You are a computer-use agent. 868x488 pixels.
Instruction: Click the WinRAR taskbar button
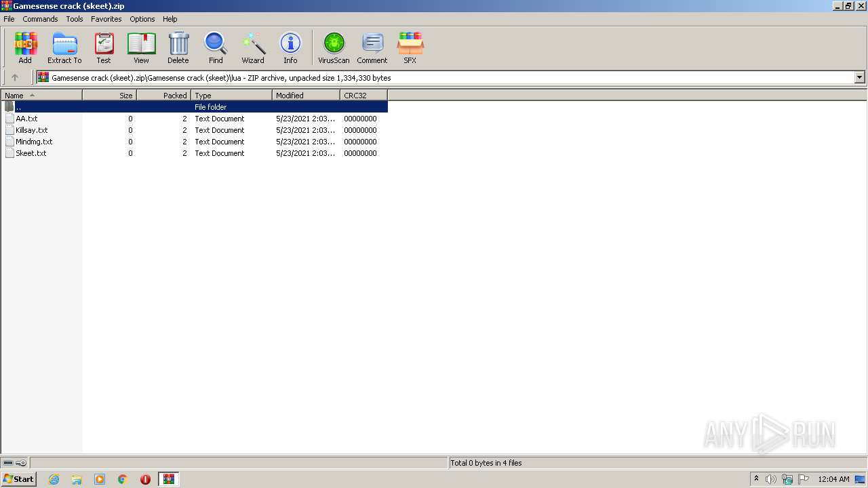(x=169, y=479)
